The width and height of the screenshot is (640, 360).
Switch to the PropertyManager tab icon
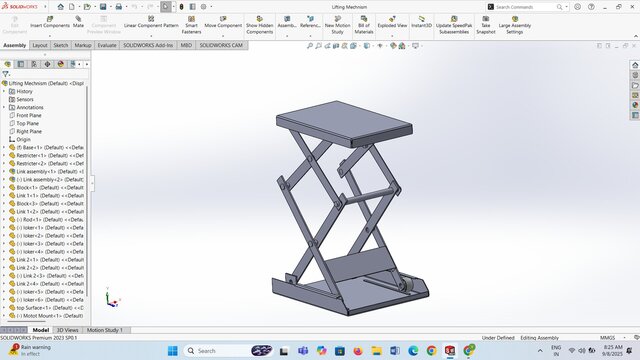(21, 64)
